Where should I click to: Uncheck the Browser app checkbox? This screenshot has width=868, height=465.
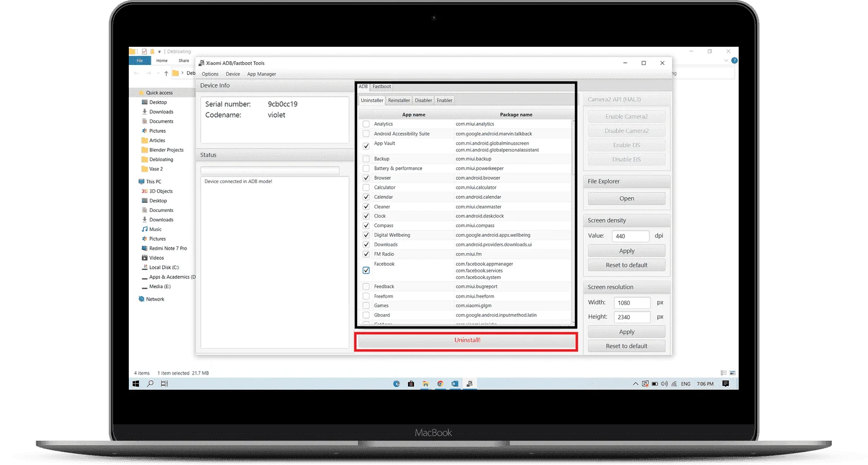click(x=366, y=178)
